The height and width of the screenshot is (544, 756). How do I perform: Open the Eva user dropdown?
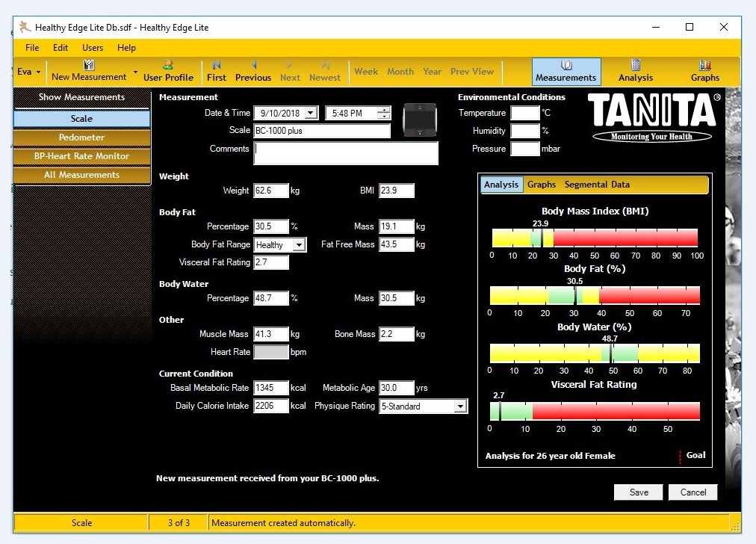29,72
